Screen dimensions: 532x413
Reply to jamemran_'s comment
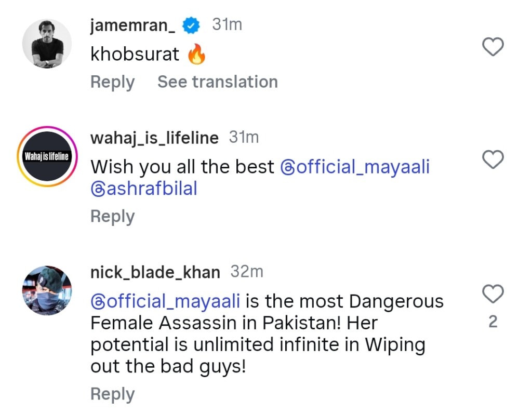tap(112, 82)
